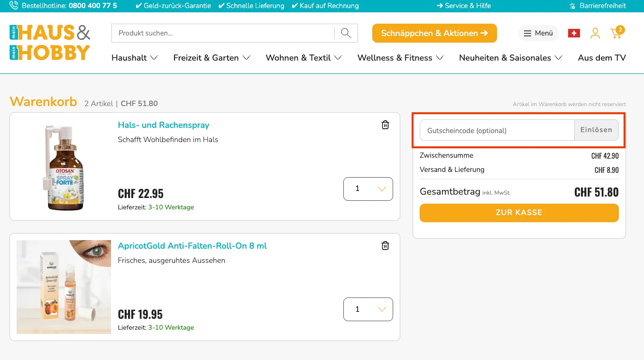Open quantity dropdown for ApricotGold Roll-On
644x360 pixels.
[x=368, y=309]
